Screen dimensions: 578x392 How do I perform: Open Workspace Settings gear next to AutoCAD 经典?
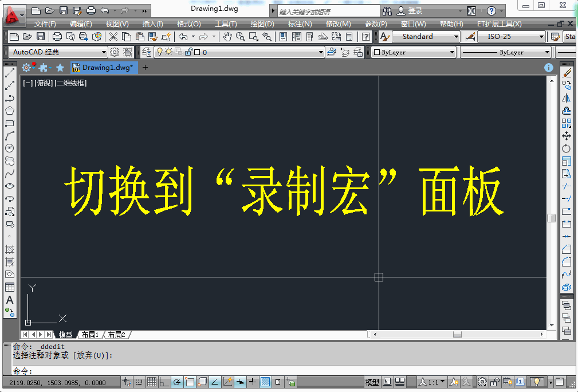tap(115, 52)
